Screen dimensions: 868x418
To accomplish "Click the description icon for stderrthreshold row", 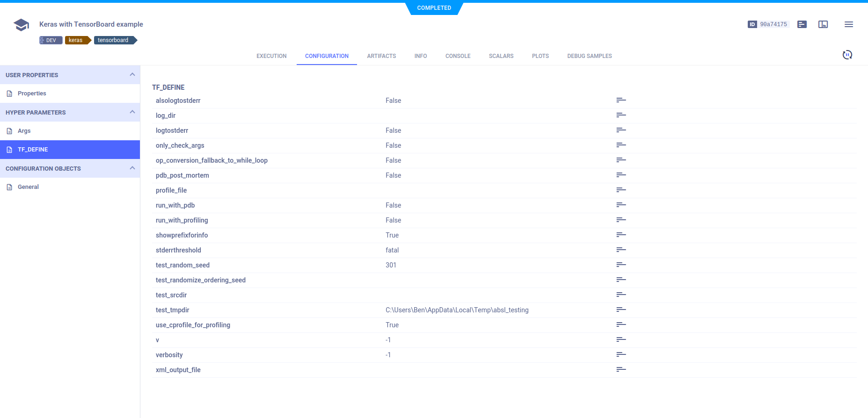I will tap(621, 250).
